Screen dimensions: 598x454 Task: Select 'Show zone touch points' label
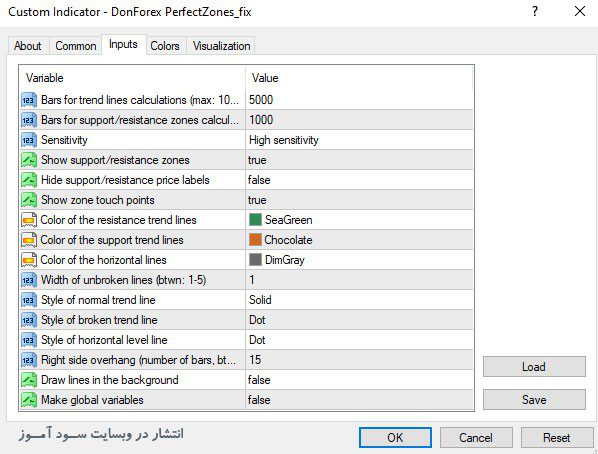(98, 200)
